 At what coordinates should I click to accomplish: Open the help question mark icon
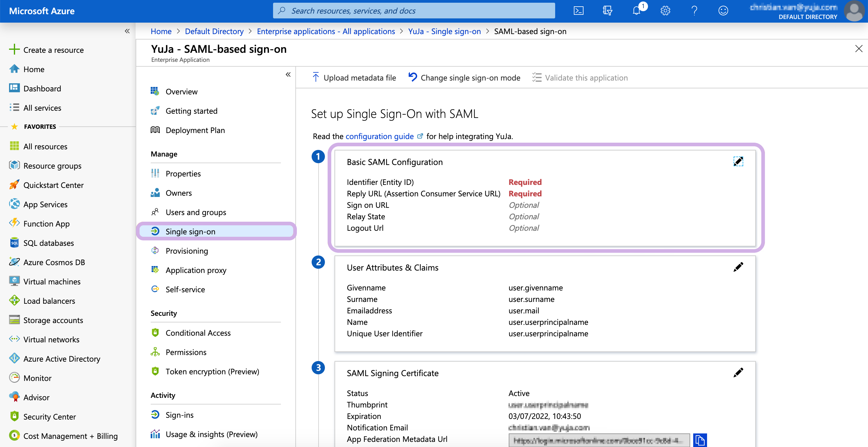click(694, 11)
